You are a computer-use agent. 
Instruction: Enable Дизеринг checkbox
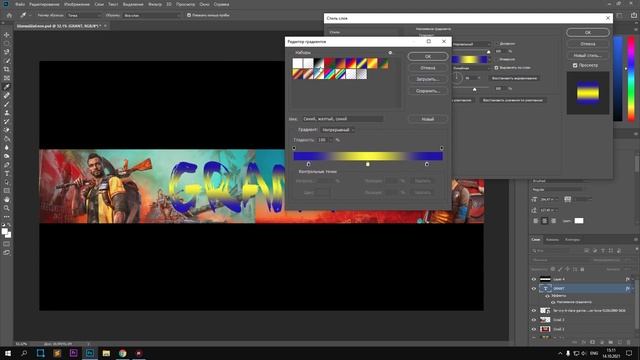tap(497, 44)
